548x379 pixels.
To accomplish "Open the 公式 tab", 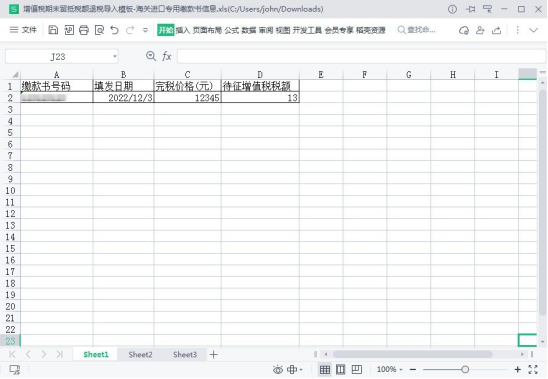I will point(231,30).
